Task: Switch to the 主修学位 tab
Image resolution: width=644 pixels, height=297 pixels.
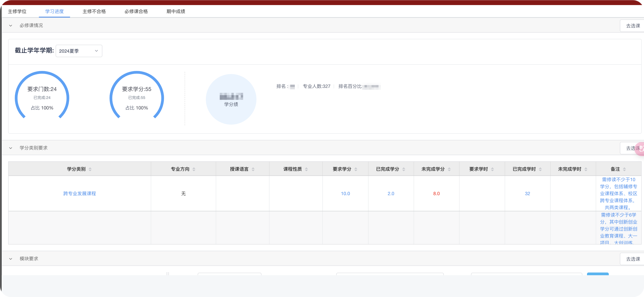Action: coord(17,11)
